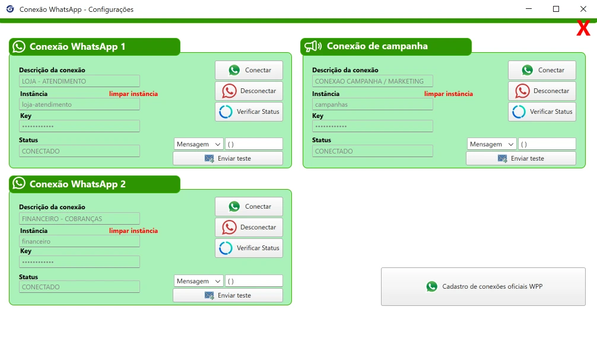Viewport: 597px width, 364px height.
Task: Click the WhatsApp logo in Conexão WhatsApp 2 header
Action: pos(19,183)
